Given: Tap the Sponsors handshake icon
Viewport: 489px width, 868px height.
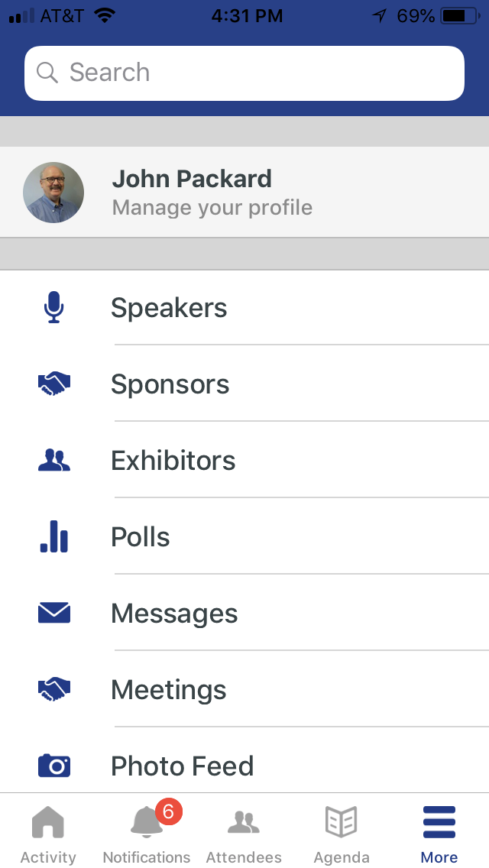Looking at the screenshot, I should (53, 384).
